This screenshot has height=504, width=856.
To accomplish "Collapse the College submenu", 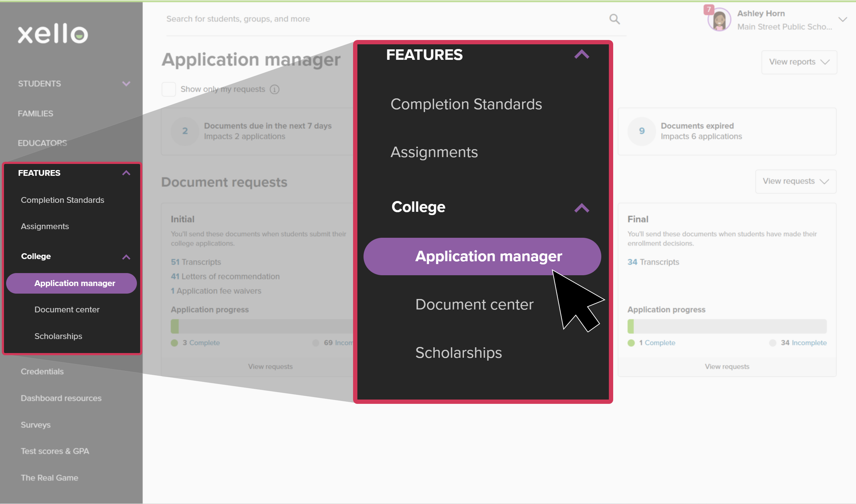I will pos(581,208).
